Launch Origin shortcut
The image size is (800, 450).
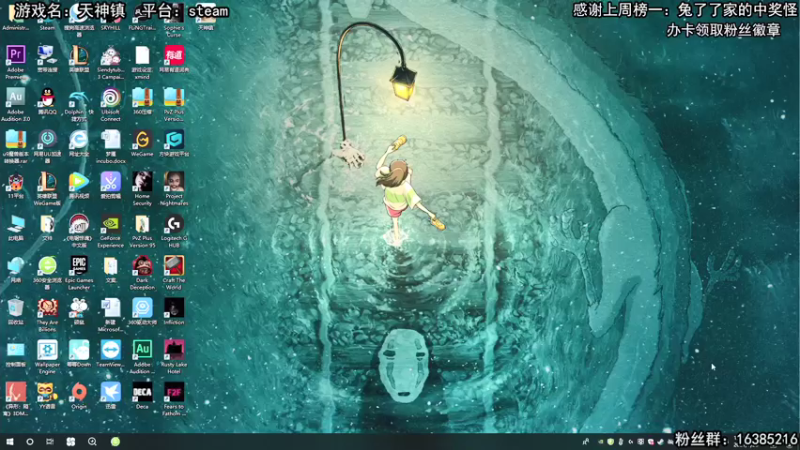tap(79, 392)
